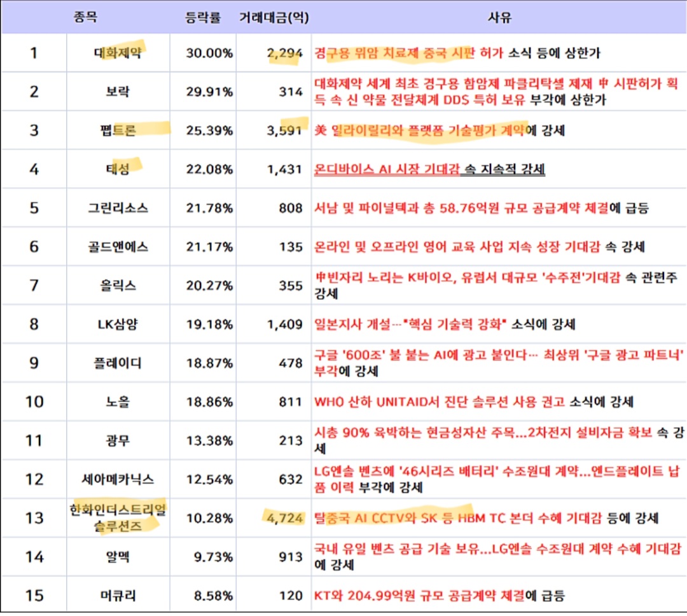Click rank number 13 row cell
This screenshot has height=616, width=687.
(34, 518)
